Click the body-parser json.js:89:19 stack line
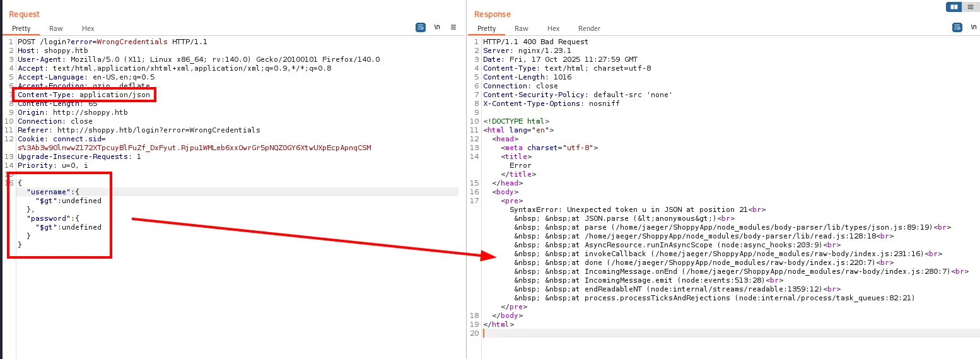This screenshot has height=359, width=980. point(733,227)
